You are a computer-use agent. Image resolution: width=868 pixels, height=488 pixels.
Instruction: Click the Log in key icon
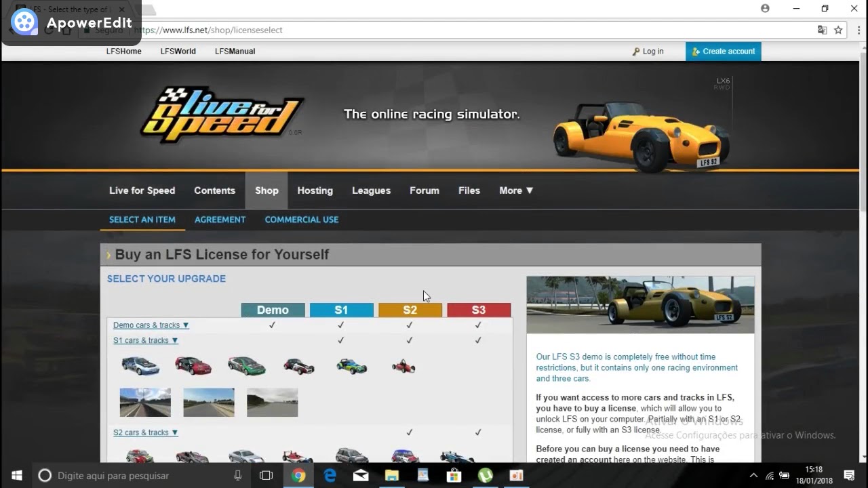click(636, 52)
